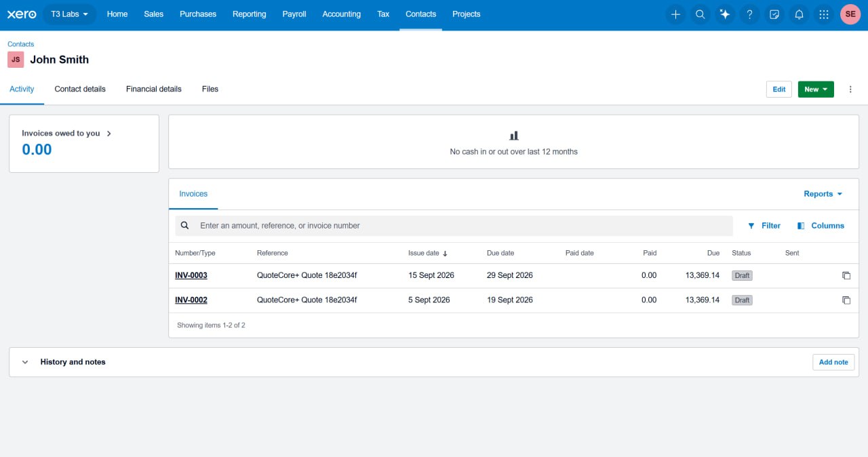The width and height of the screenshot is (868, 457).
Task: Open the Tax menu
Action: [x=383, y=14]
